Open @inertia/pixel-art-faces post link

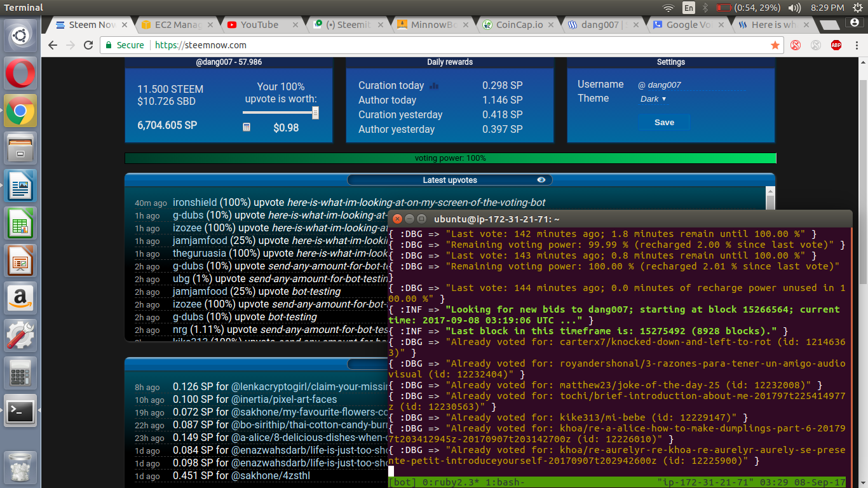(x=283, y=399)
